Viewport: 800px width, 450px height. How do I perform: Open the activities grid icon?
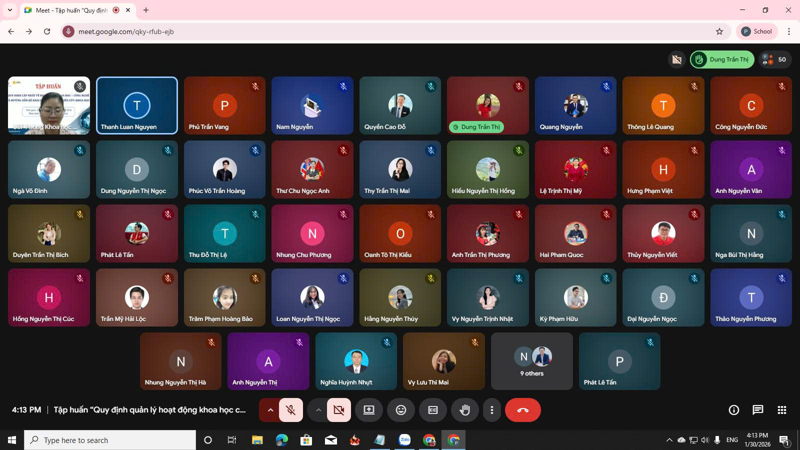782,410
